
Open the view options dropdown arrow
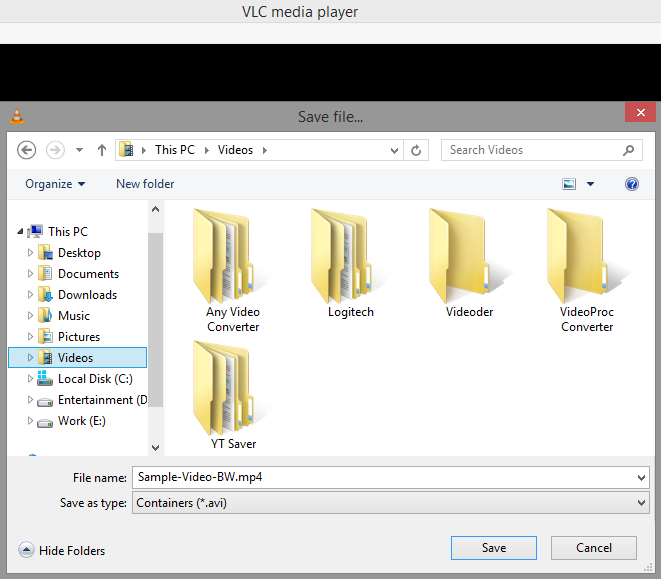coord(590,184)
